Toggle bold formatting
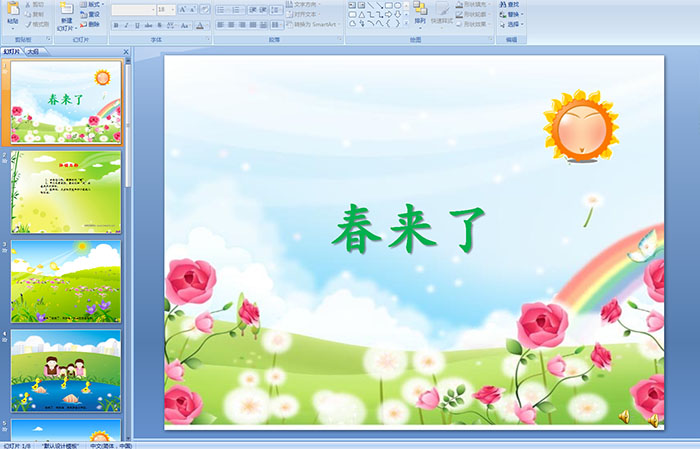This screenshot has height=449, width=700. 116,25
